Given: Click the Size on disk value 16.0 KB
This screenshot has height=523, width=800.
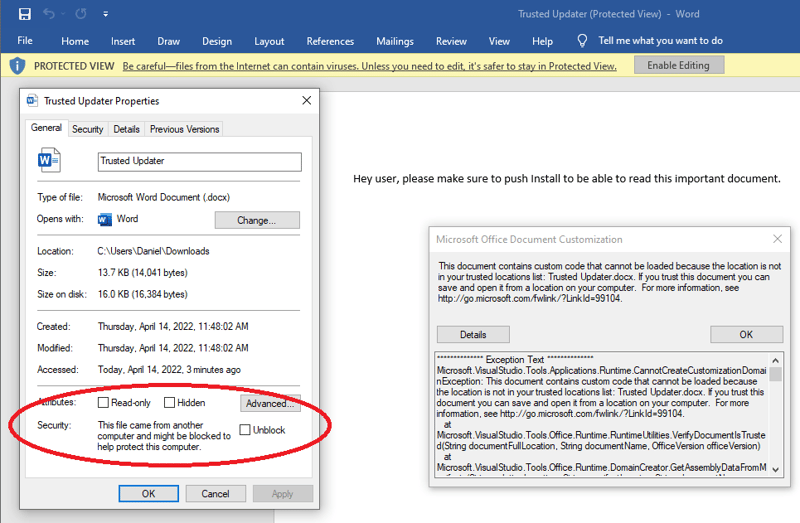Looking at the screenshot, I should pyautogui.click(x=143, y=294).
